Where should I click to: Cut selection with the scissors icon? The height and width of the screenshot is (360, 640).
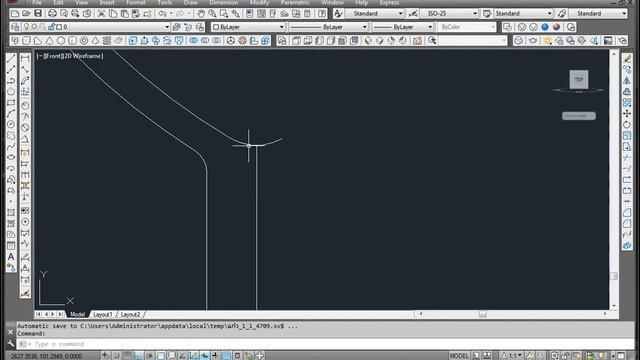(x=101, y=13)
